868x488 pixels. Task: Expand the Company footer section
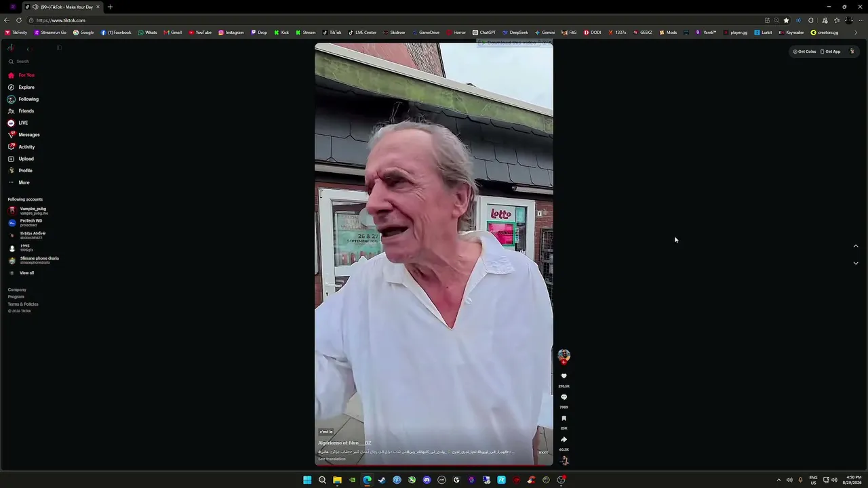pyautogui.click(x=17, y=289)
